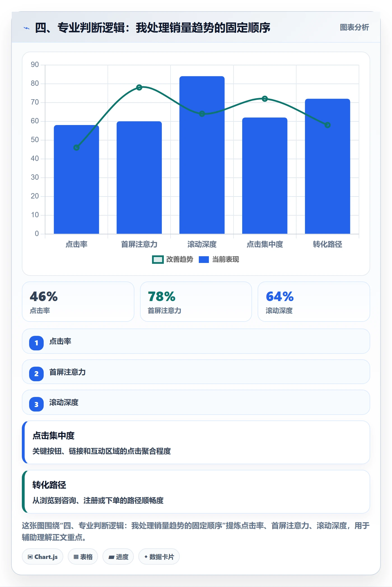Click the 转化路径 card heading
Image resolution: width=392 pixels, height=587 pixels.
tap(49, 485)
